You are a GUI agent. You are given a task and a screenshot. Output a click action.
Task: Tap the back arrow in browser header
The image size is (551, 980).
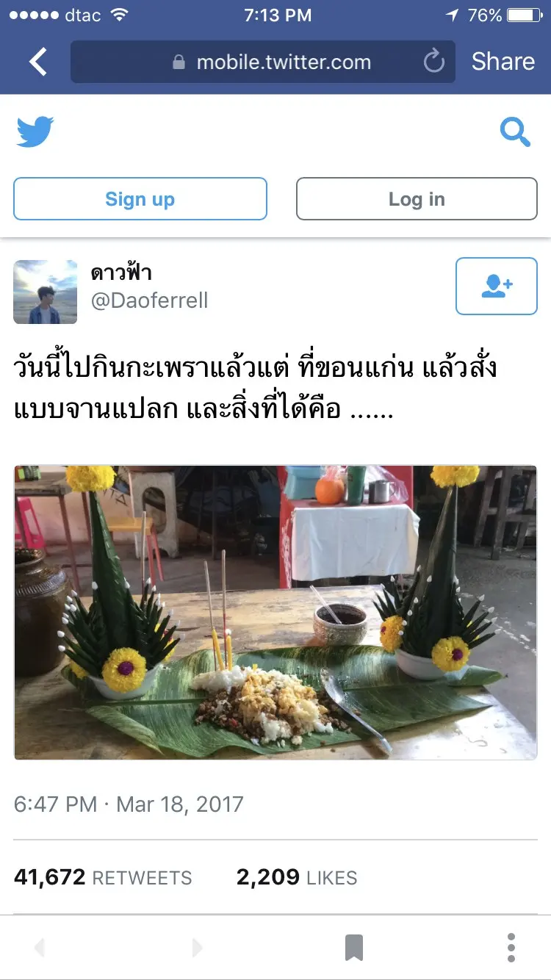(x=38, y=62)
